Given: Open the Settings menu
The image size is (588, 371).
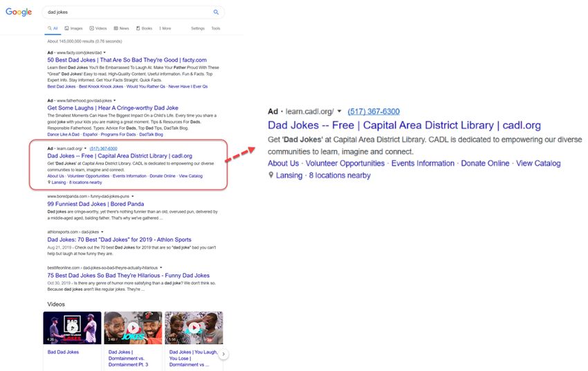Looking at the screenshot, I should (x=198, y=28).
